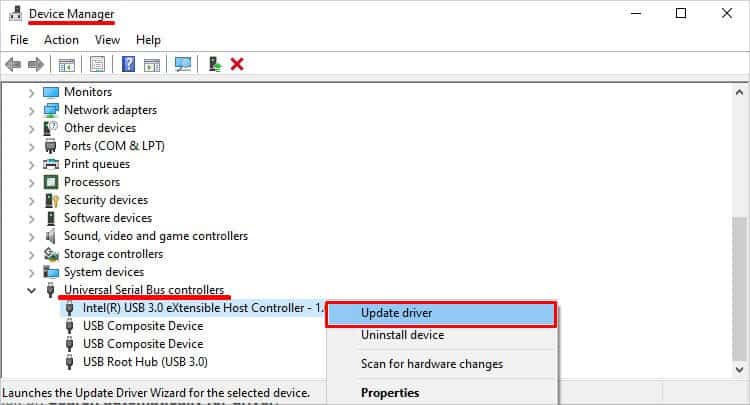Click the Universal Serial Bus controllers plug icon
Viewport: 750px width, 405px height.
tap(50, 290)
